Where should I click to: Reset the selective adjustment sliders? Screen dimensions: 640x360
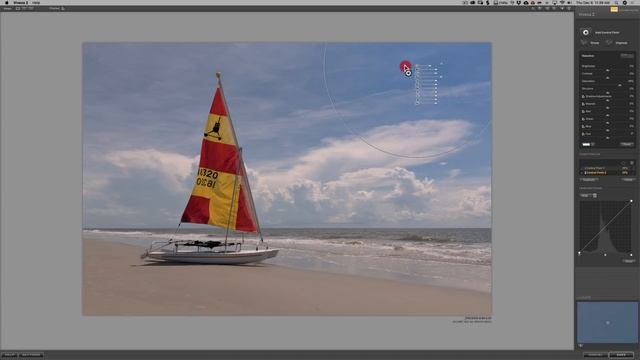pyautogui.click(x=627, y=144)
